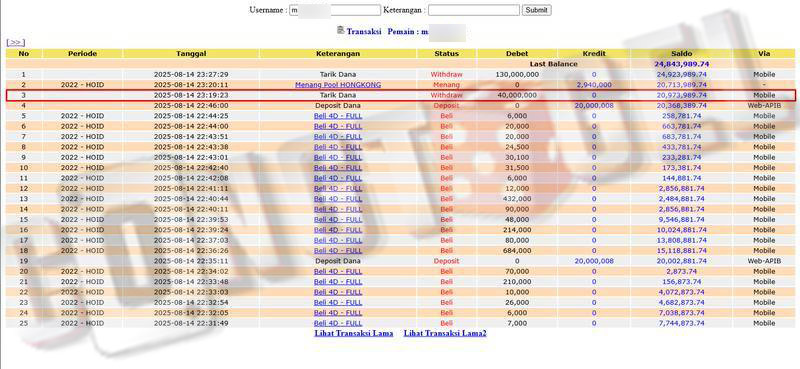Click the Keterangan input field
Viewport: 800px width, 369px height.
click(473, 10)
